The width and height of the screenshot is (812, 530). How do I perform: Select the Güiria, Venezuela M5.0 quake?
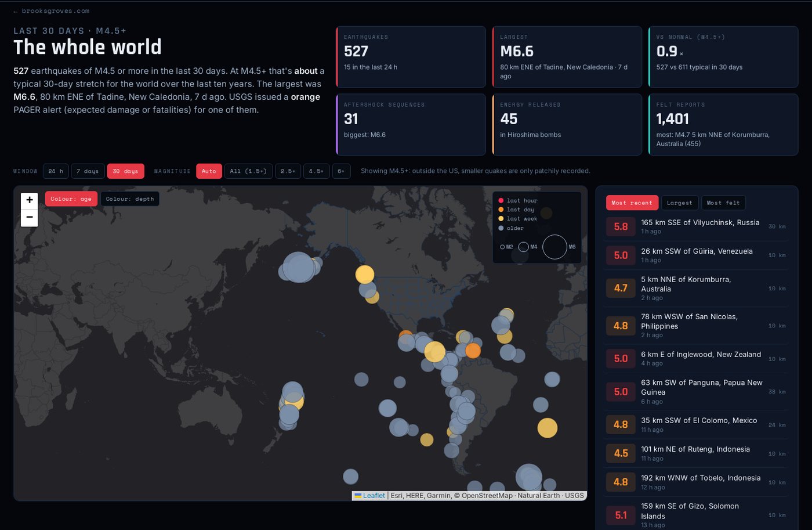pyautogui.click(x=697, y=255)
